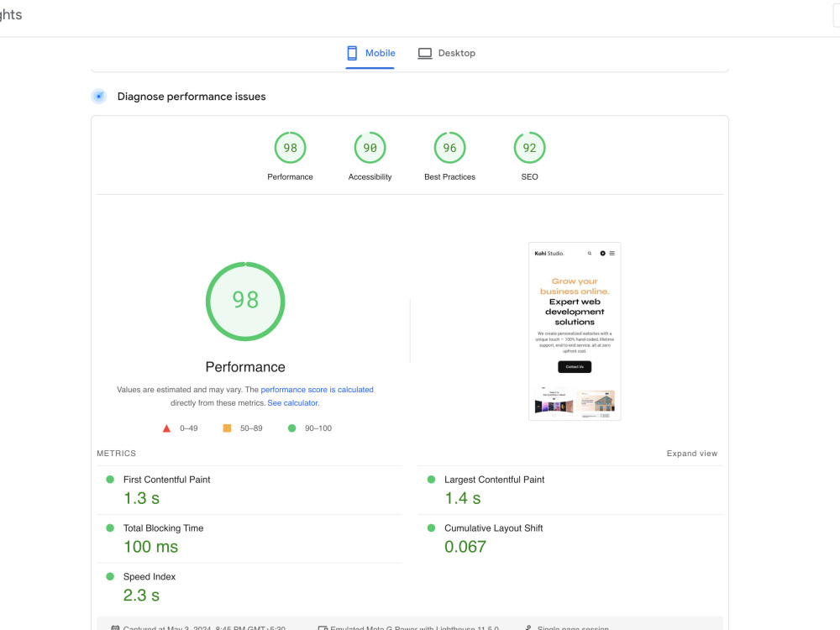This screenshot has width=840, height=630.
Task: Click the green circle 90–100 legend icon
Action: tap(292, 428)
